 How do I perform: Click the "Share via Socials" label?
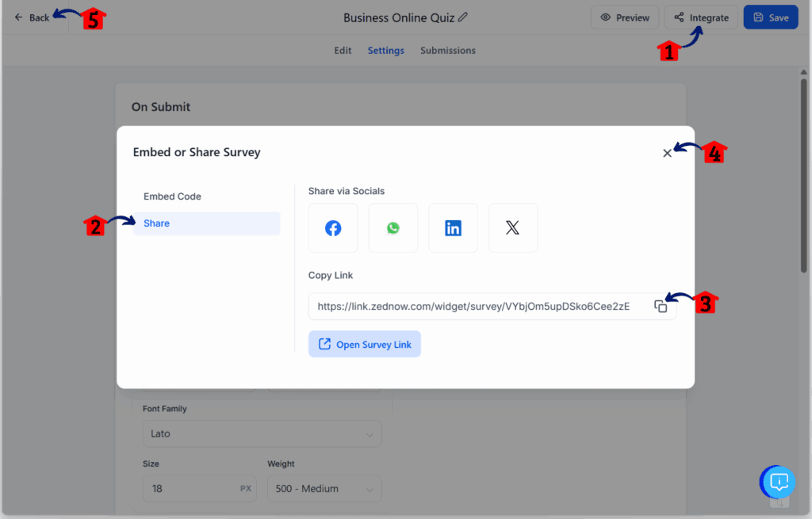347,191
